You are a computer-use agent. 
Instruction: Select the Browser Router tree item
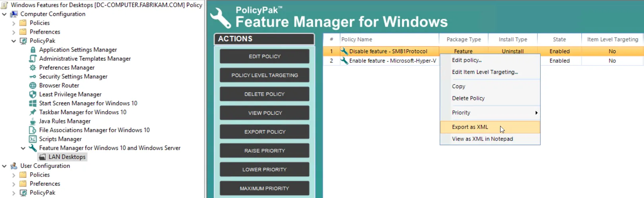pos(59,85)
